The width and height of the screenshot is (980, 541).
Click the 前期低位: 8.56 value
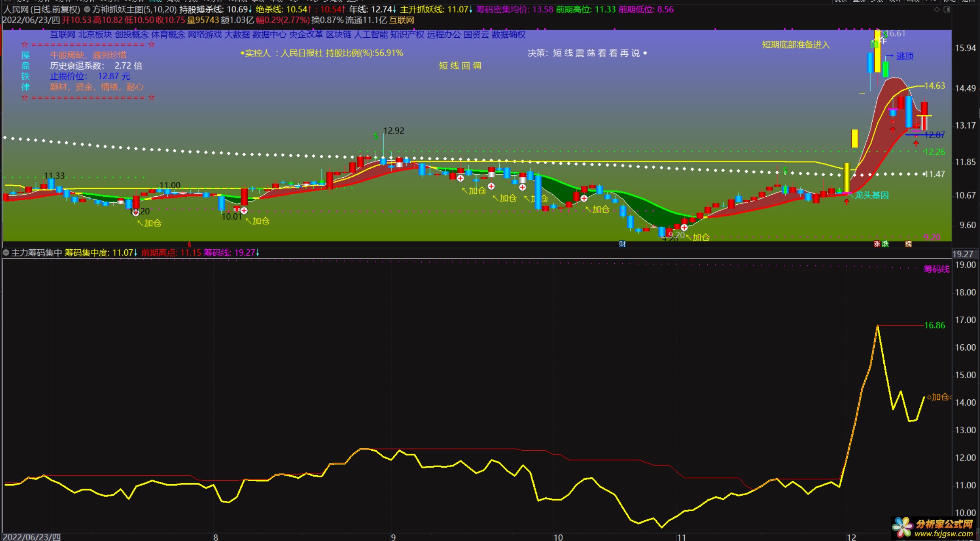coord(646,9)
